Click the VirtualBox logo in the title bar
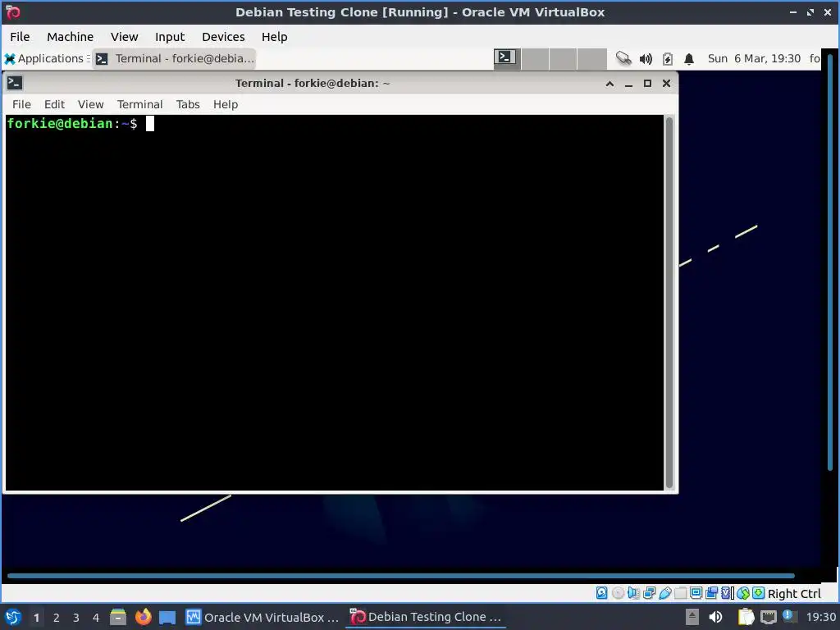This screenshot has height=630, width=840. (13, 11)
